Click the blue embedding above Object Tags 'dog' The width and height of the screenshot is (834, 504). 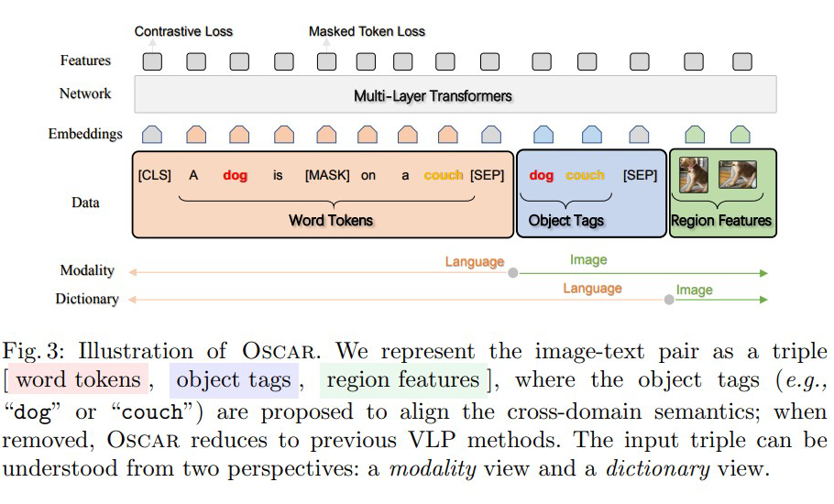(543, 135)
